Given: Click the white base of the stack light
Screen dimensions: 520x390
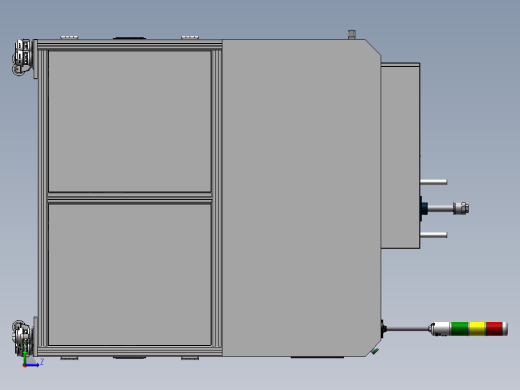Looking at the screenshot, I should (441, 329).
